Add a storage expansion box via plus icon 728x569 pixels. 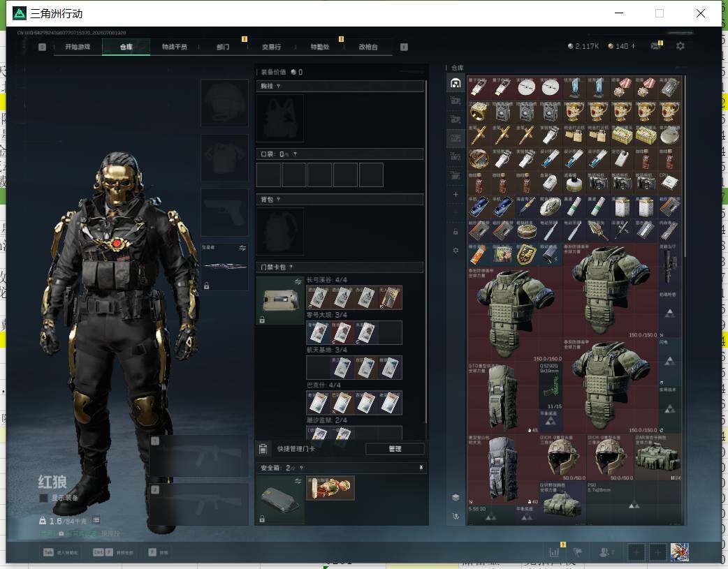[x=456, y=195]
